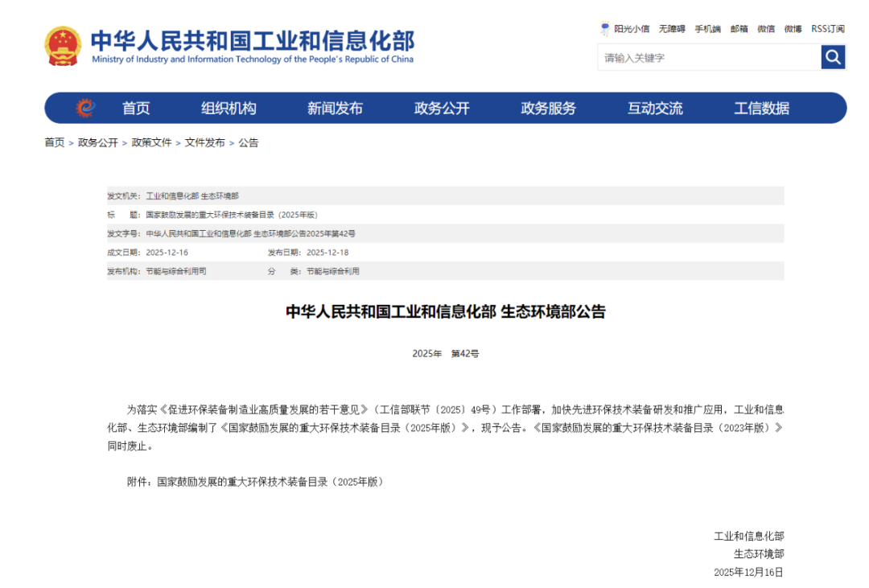Click 首页 in the breadcrumb
869x588 pixels.
(x=55, y=142)
